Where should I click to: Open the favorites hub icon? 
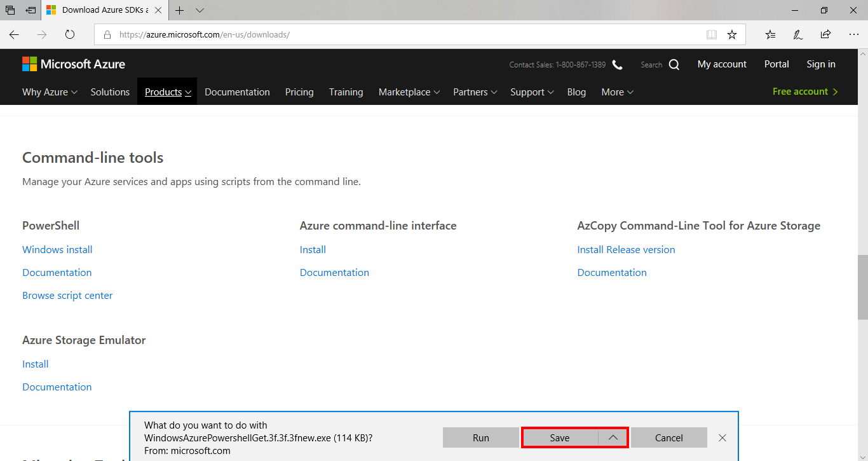click(x=770, y=34)
